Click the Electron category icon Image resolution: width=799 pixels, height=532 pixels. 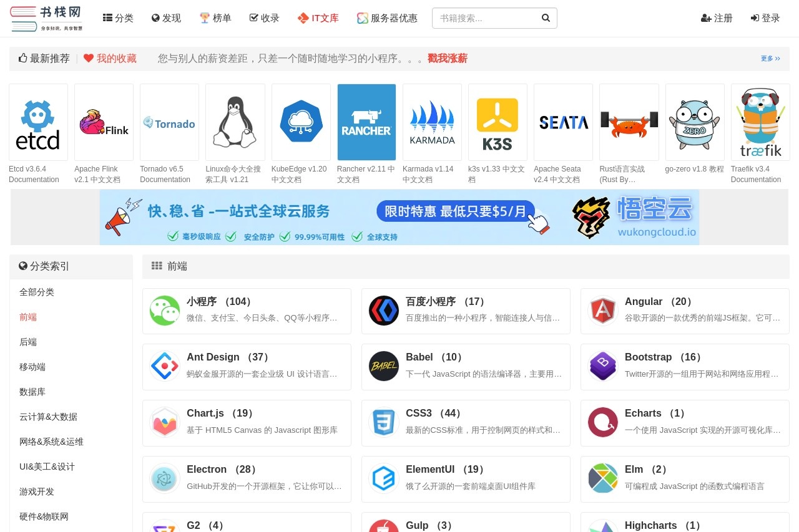coord(165,478)
